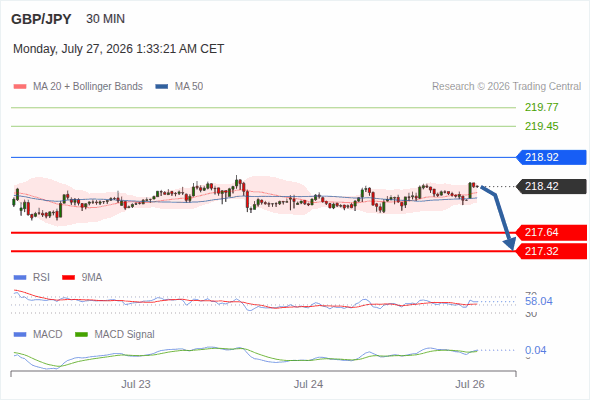The height and width of the screenshot is (400, 590).
Task: Click the red 9MA legend swatch
Action: click(68, 278)
